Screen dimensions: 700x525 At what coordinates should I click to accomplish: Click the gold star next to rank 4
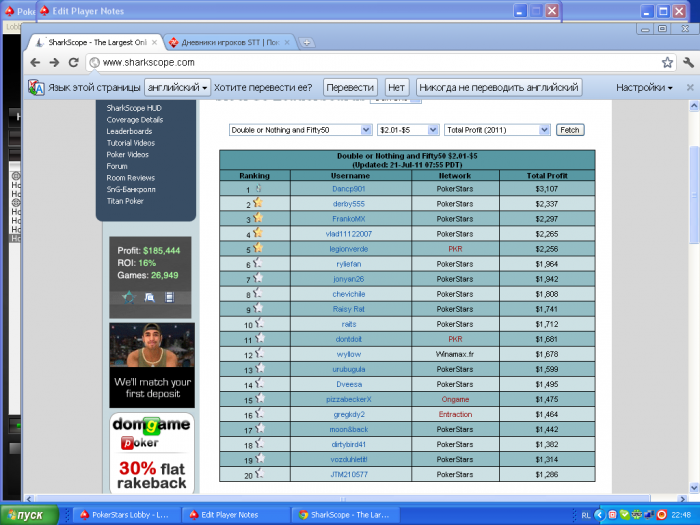258,233
